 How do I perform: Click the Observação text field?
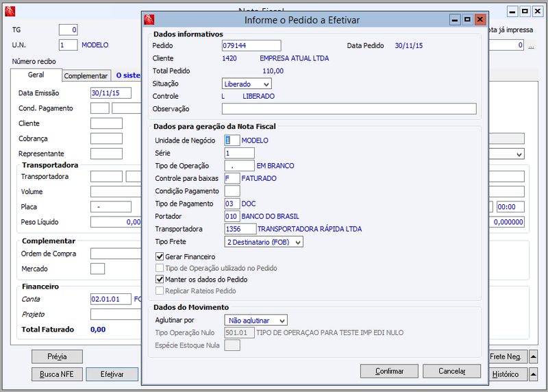point(349,109)
